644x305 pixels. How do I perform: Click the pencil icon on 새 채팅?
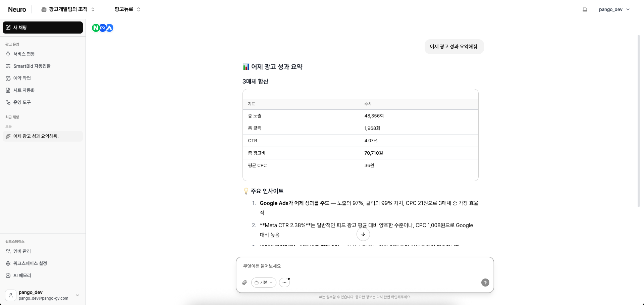coord(8,28)
